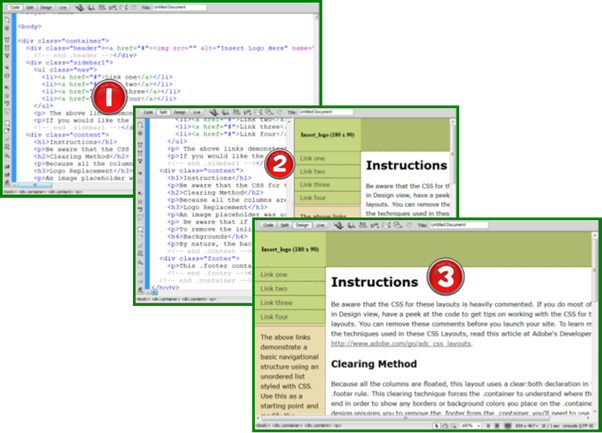Click Split button in the Split view window

coord(164,112)
